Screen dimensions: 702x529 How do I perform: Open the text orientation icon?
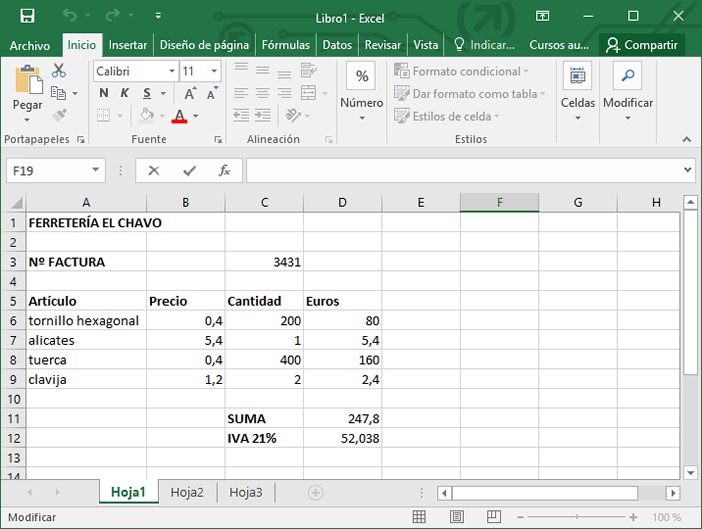[x=293, y=115]
